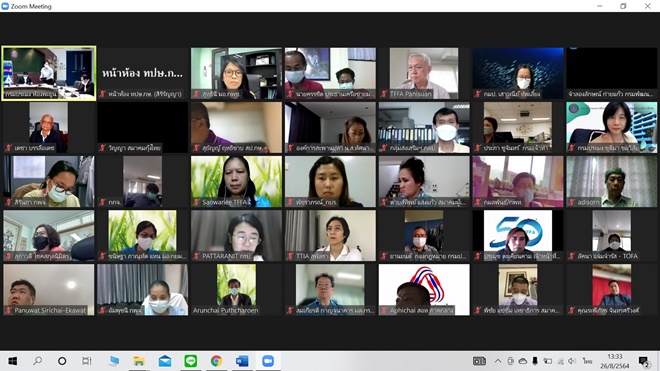
Task: Open File Explorer from taskbar
Action: point(139,361)
